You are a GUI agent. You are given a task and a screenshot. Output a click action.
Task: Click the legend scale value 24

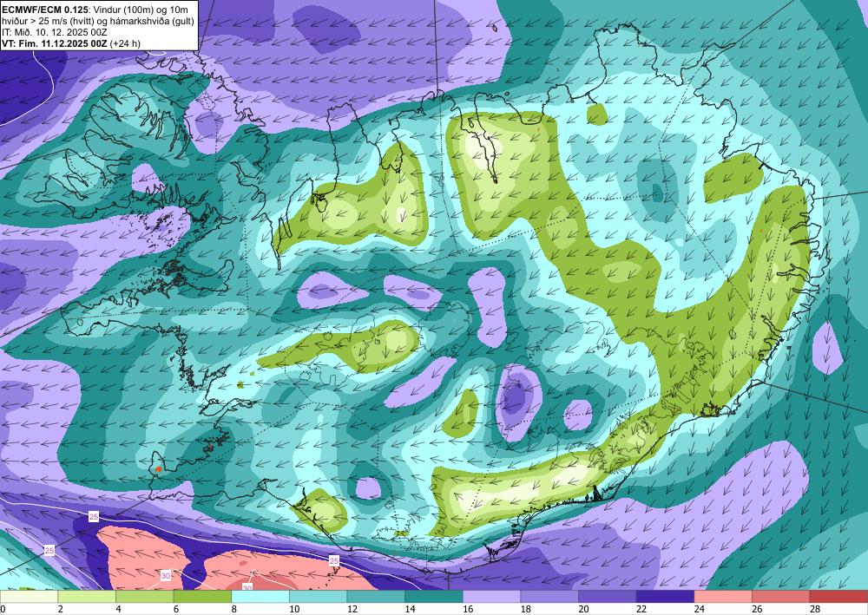coord(700,609)
